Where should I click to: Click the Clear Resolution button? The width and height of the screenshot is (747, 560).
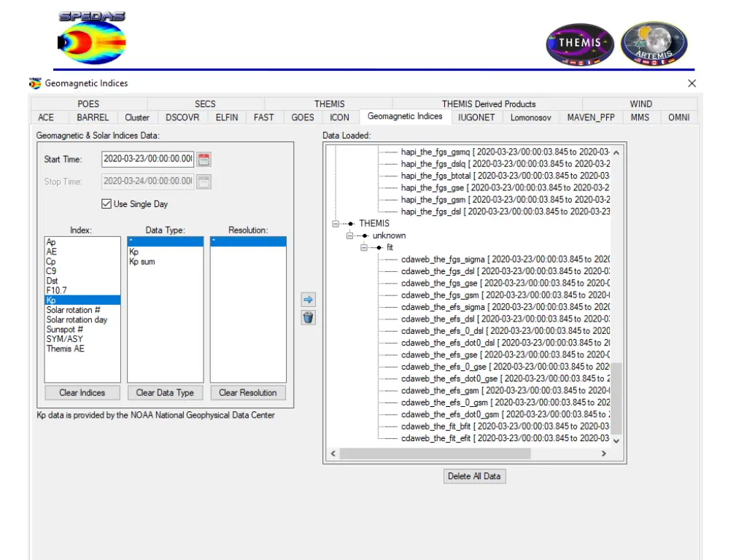point(248,393)
